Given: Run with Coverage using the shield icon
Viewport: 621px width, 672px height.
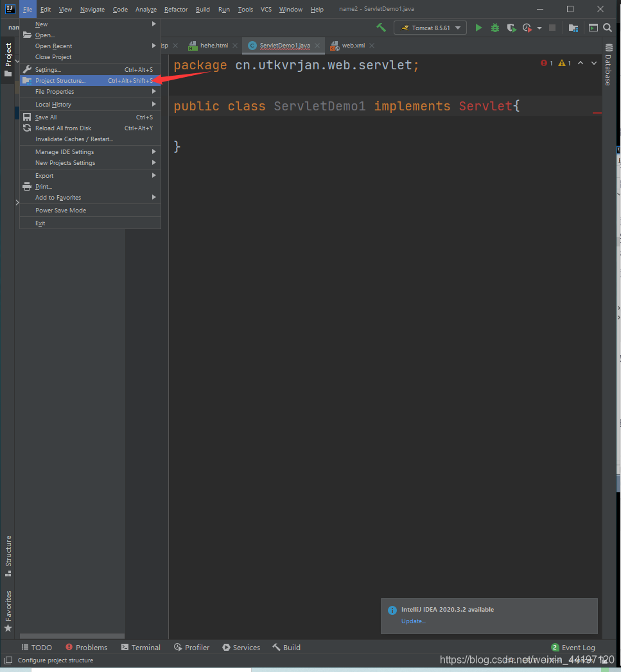Looking at the screenshot, I should (511, 28).
